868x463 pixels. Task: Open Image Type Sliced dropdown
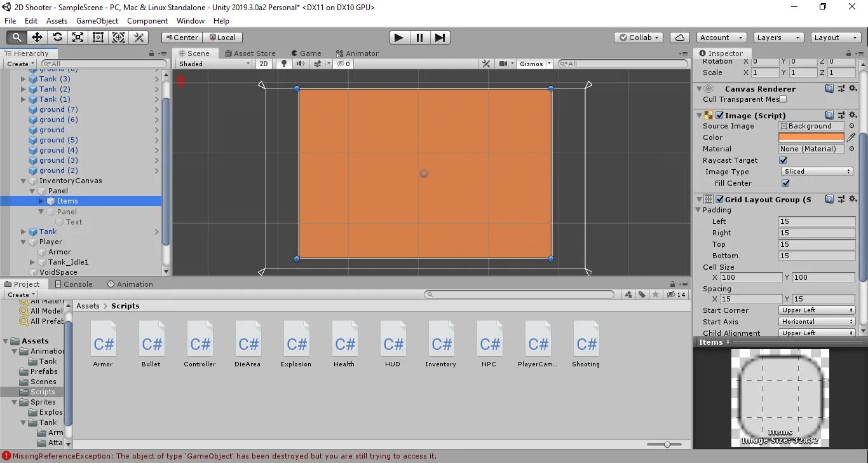click(817, 172)
